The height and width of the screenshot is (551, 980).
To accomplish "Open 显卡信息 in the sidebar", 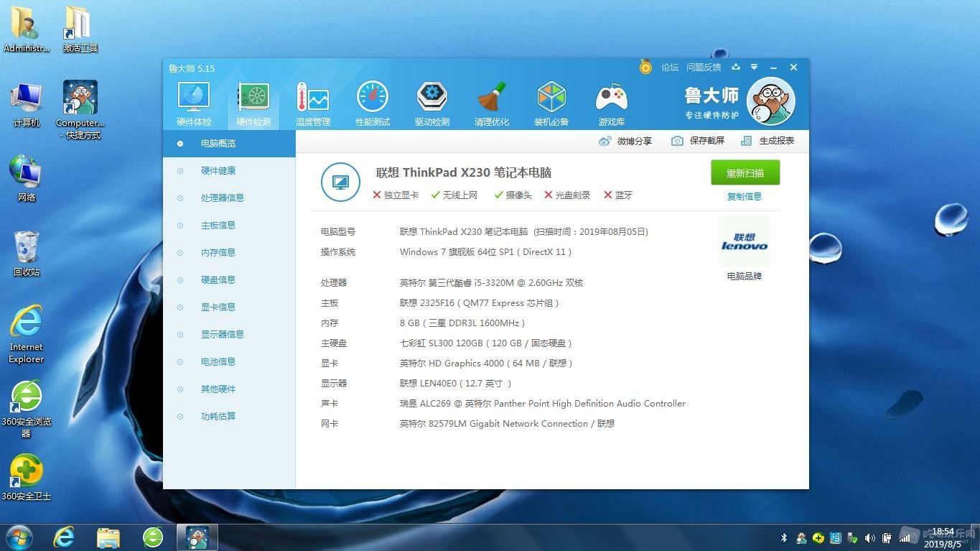I will 229,307.
